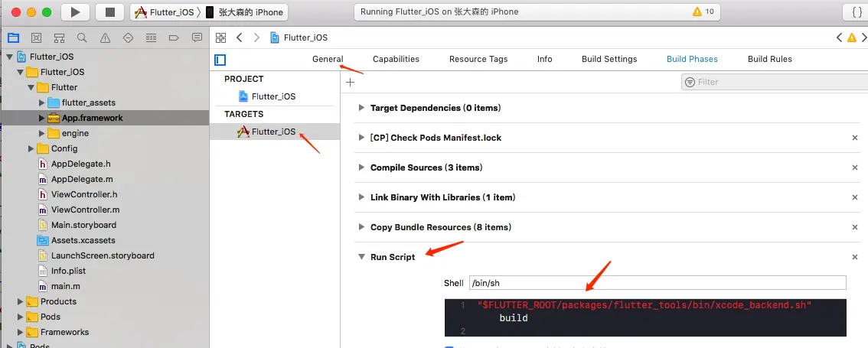Click into the run script editor

645,317
